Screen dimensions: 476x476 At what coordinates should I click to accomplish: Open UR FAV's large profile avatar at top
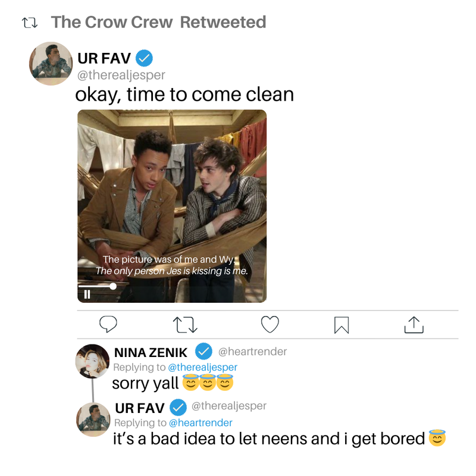[51, 64]
